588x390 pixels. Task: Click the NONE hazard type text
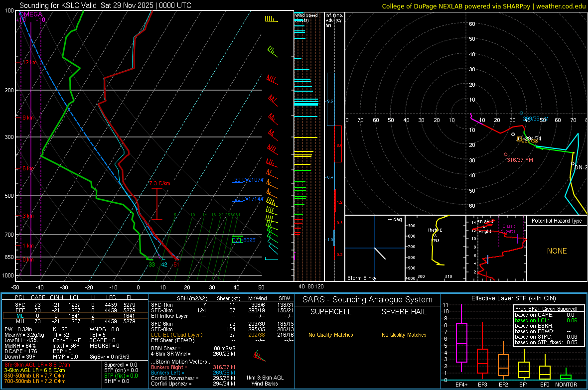pyautogui.click(x=557, y=251)
